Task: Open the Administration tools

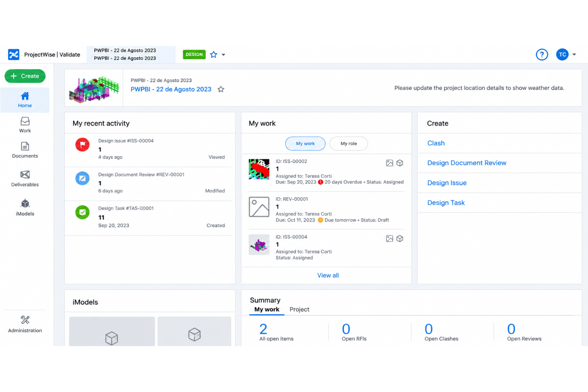Action: [x=25, y=324]
